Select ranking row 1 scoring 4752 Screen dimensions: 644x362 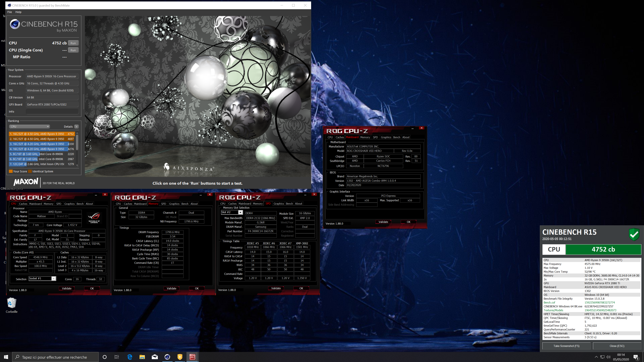click(42, 134)
